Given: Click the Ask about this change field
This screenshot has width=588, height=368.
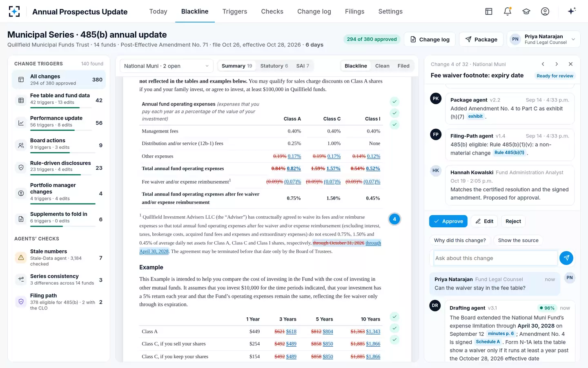Looking at the screenshot, I should pyautogui.click(x=495, y=258).
